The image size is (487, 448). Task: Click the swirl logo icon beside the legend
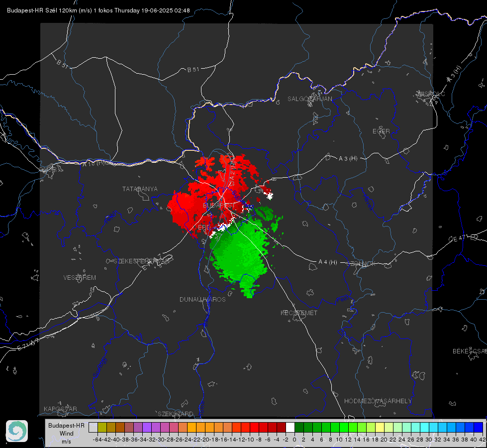[x=17, y=431]
